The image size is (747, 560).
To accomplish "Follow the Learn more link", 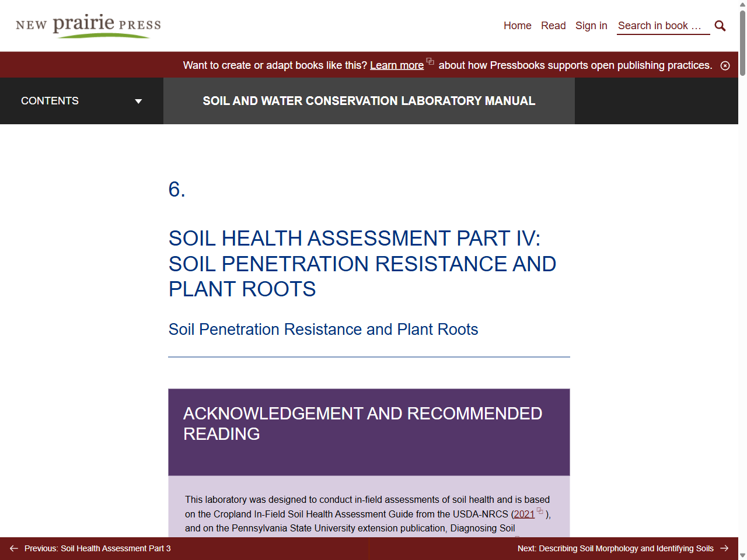I will coord(396,65).
